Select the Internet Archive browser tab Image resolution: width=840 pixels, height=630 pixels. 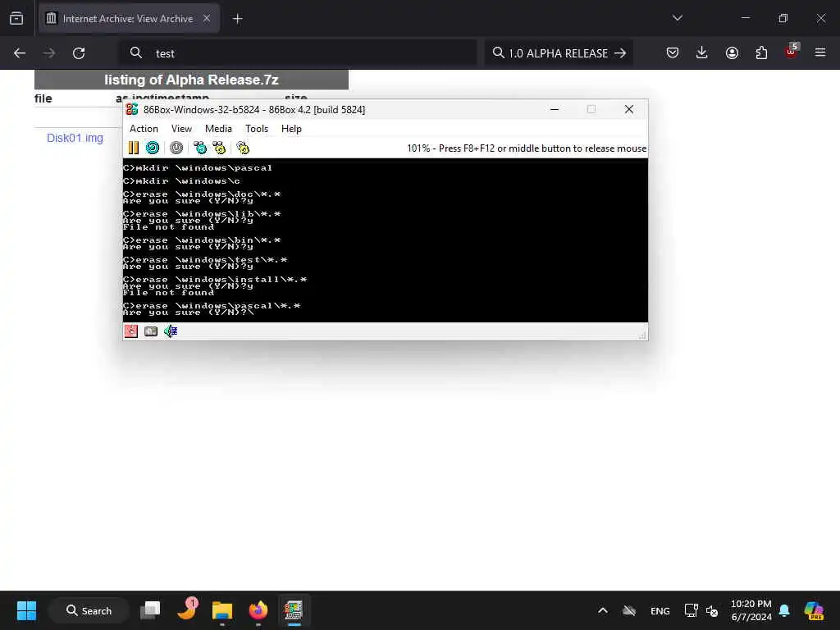pyautogui.click(x=129, y=19)
